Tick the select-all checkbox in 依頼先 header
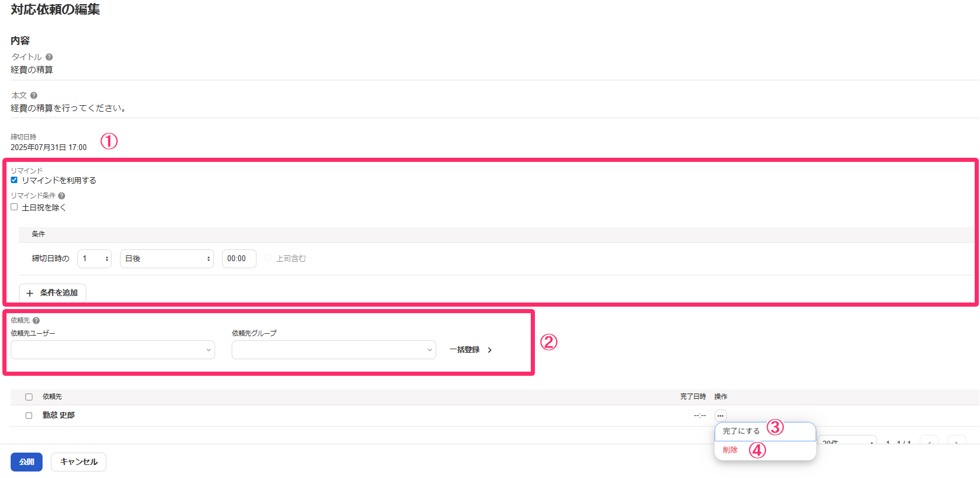The image size is (980, 478). click(28, 397)
